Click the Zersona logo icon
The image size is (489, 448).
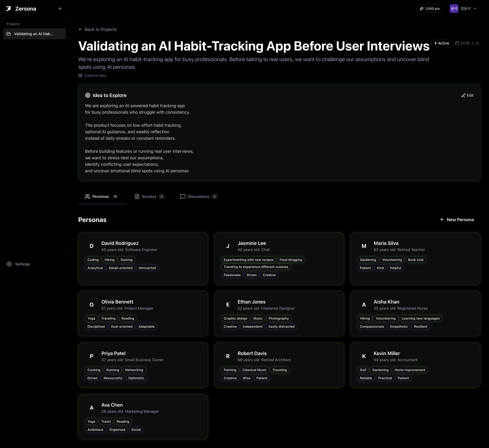[9, 9]
